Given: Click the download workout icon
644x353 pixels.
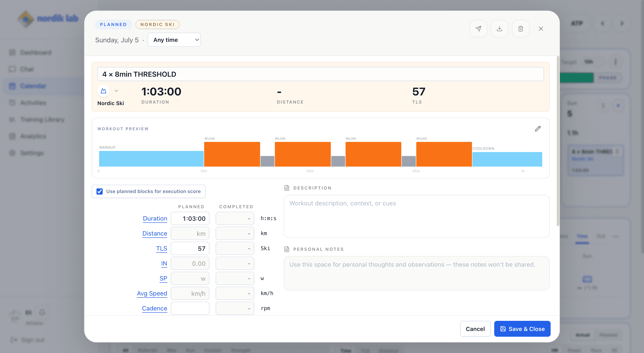Looking at the screenshot, I should (499, 28).
